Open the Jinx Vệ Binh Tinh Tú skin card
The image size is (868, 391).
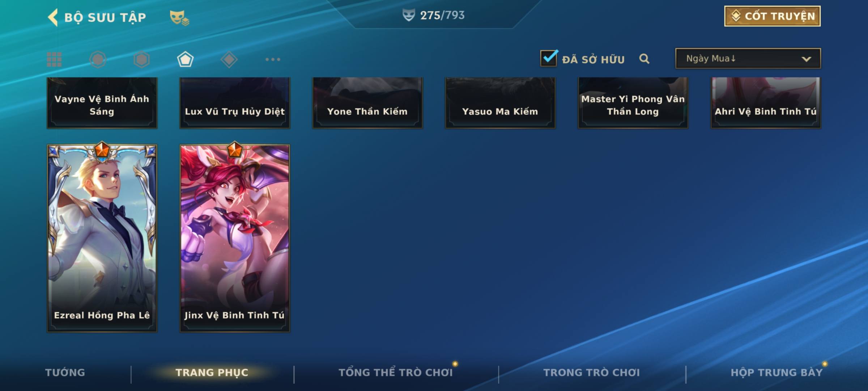tap(235, 238)
